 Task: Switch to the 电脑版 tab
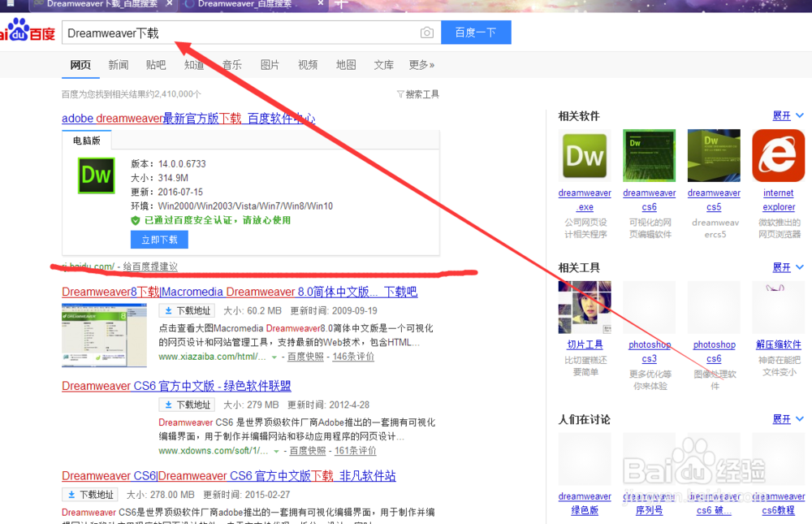tap(87, 141)
